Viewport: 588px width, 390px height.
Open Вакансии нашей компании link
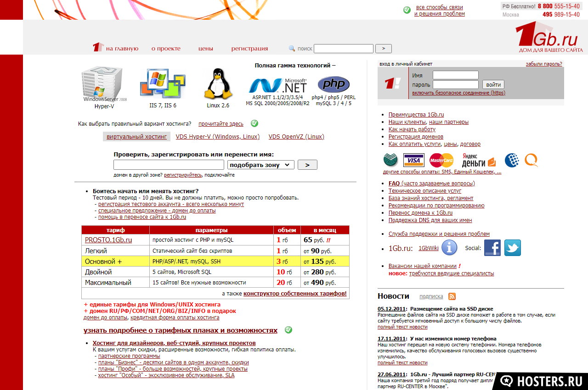[423, 266]
